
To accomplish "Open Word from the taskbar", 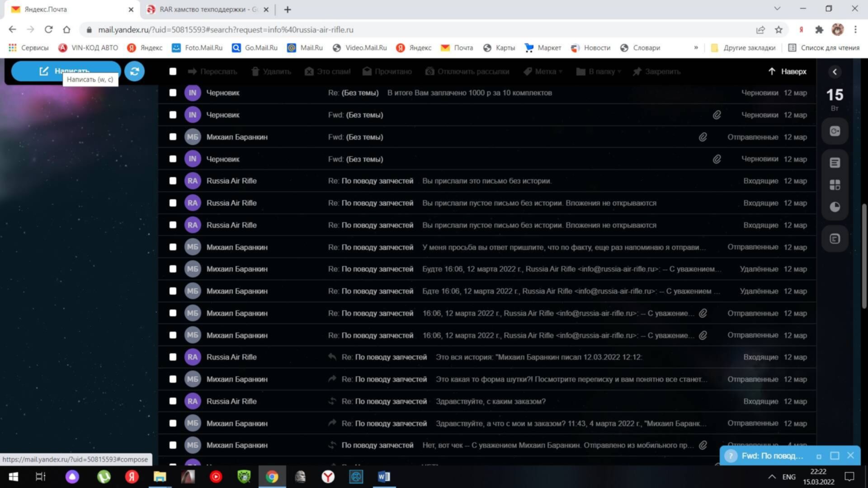I will click(384, 477).
